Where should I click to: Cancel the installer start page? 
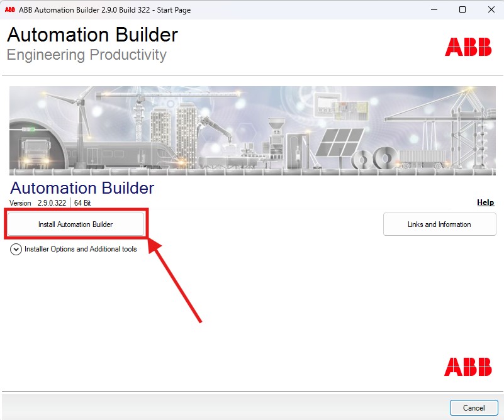pyautogui.click(x=474, y=408)
